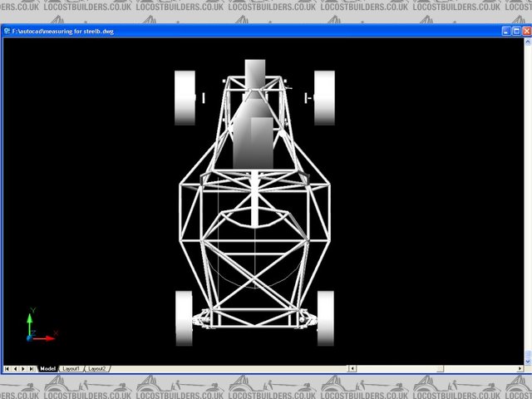
Task: Click the UCS axis icon in viewport
Action: (36, 329)
